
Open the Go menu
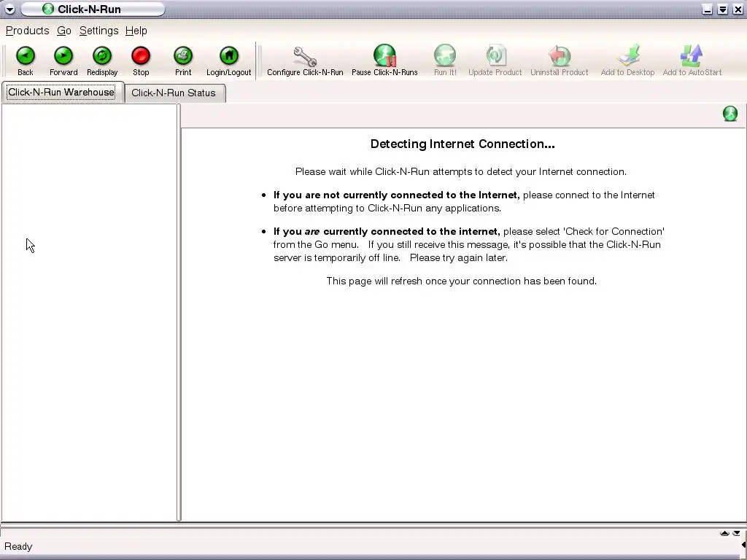[64, 31]
